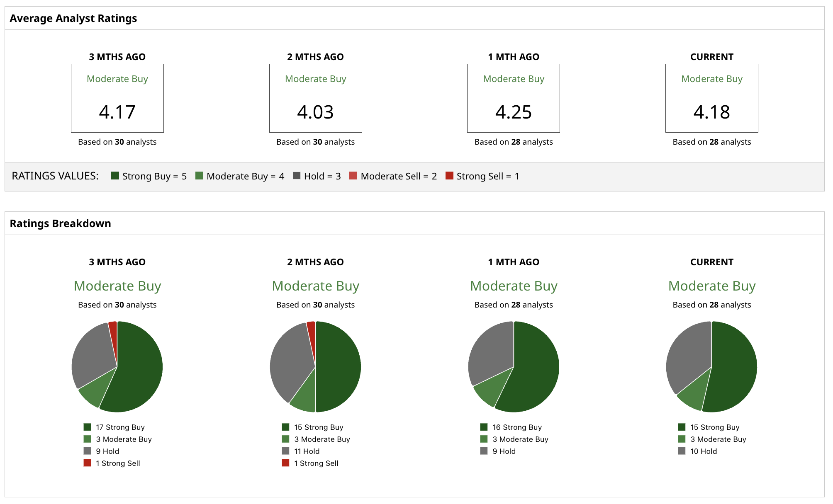833x504 pixels.
Task: Click the 1 MTH AGO pie chart
Action: (514, 367)
